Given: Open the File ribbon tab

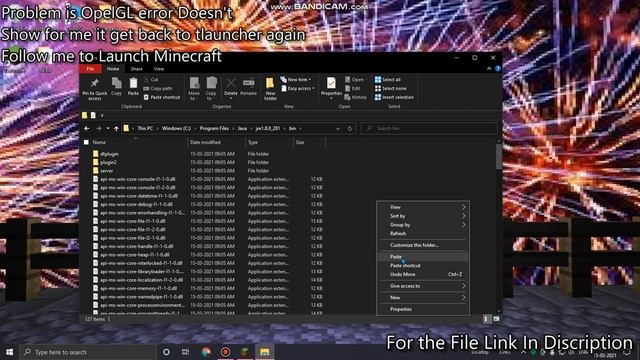Looking at the screenshot, I should [x=91, y=69].
